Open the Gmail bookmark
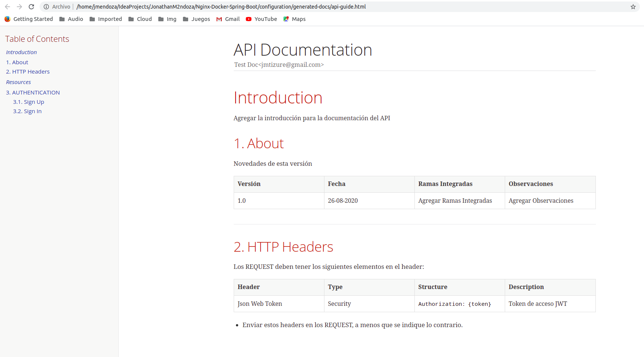The image size is (644, 357). click(x=228, y=19)
